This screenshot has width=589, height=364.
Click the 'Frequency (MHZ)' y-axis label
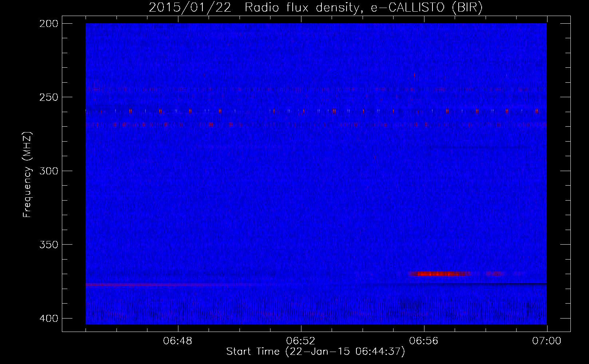(x=27, y=175)
